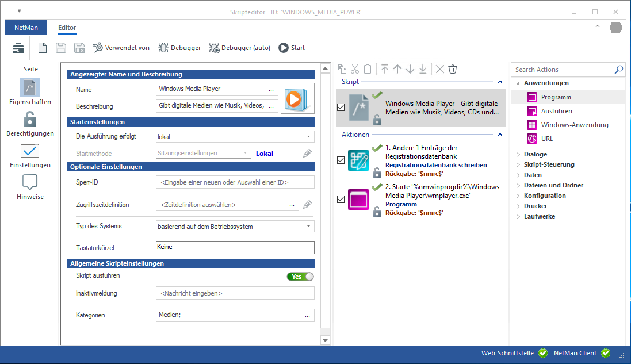Start the script with Start play icon
This screenshot has width=631, height=364.
click(x=284, y=48)
